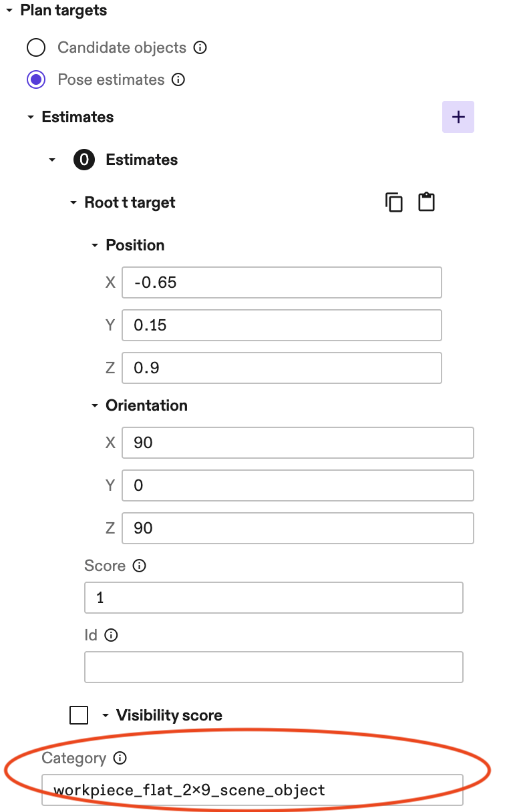Viewport: 505px width, 812px height.
Task: Collapse the Plan targets section
Action: (x=9, y=10)
